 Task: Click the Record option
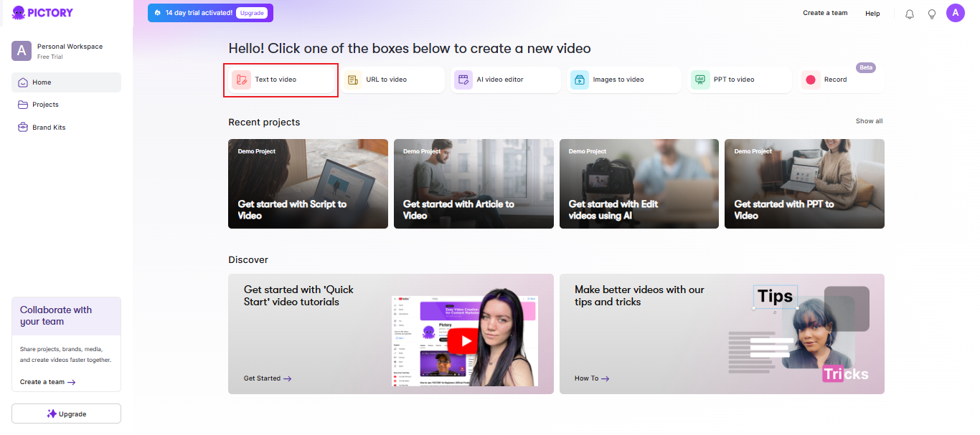pos(841,80)
